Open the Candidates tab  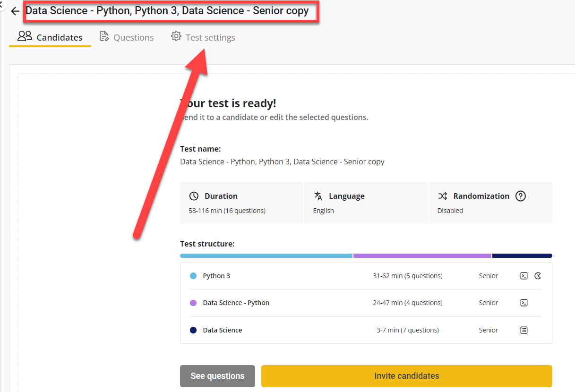click(50, 37)
